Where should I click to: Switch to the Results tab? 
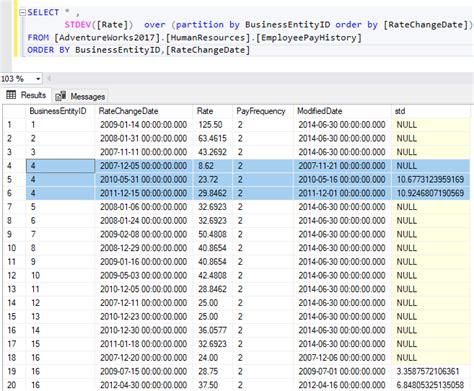click(x=26, y=95)
